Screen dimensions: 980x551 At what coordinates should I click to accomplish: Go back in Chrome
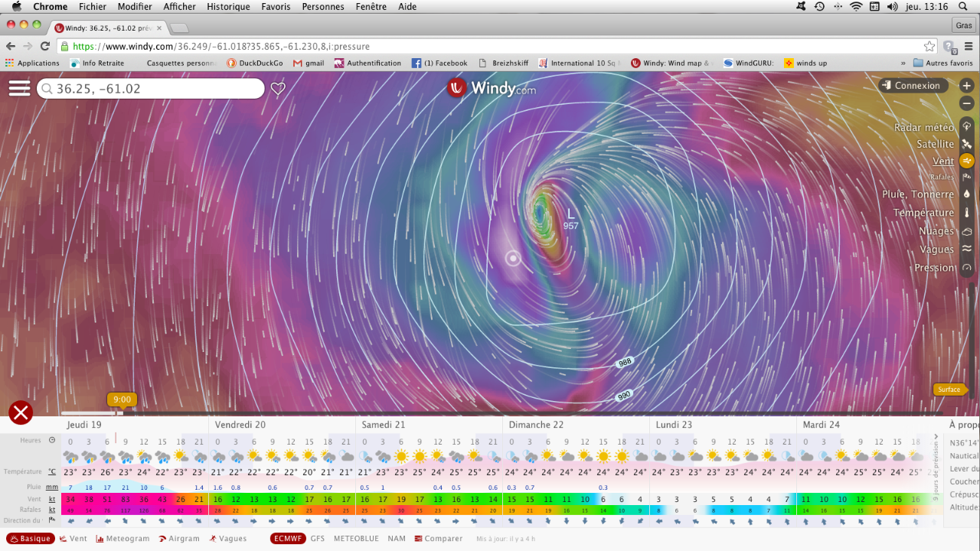pyautogui.click(x=11, y=46)
